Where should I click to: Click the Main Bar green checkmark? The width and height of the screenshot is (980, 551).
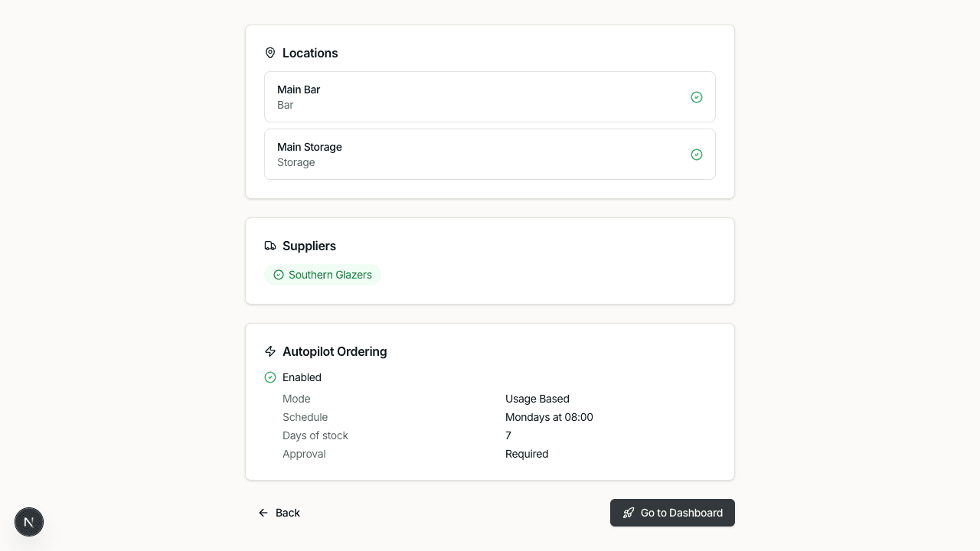[697, 97]
